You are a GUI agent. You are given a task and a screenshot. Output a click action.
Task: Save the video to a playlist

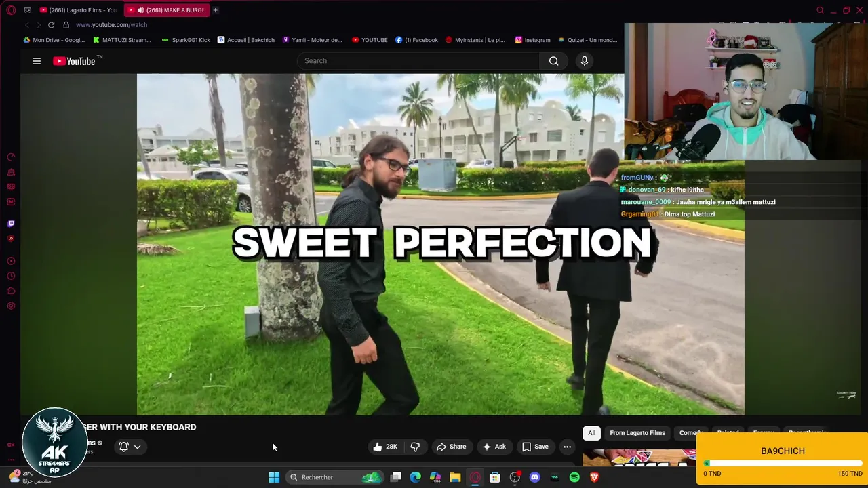[535, 447]
